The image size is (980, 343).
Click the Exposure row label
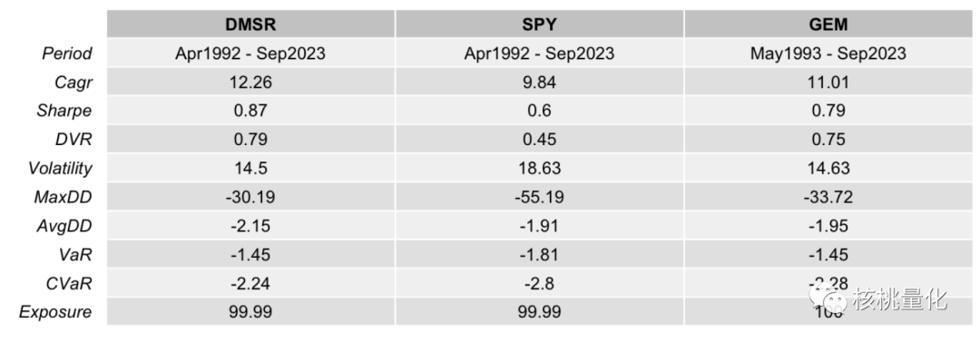coord(55,312)
